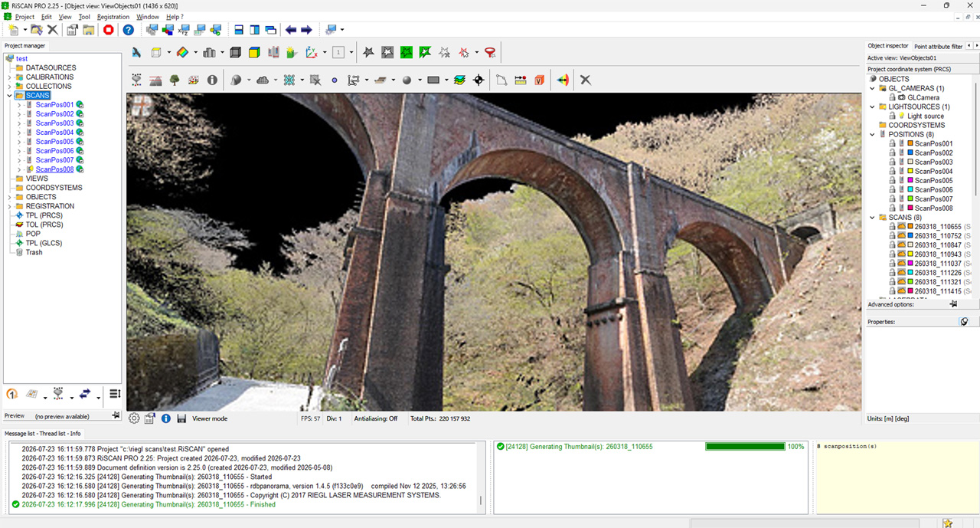Image resolution: width=980 pixels, height=528 pixels.
Task: Click the small blue point icon
Action: click(335, 80)
